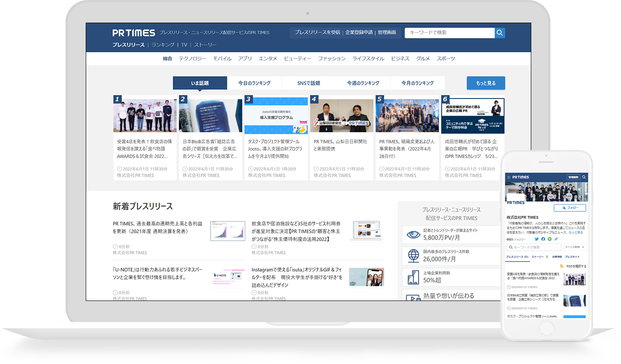
Task: Click the search magnifier button on laptop site header
Action: pos(500,33)
